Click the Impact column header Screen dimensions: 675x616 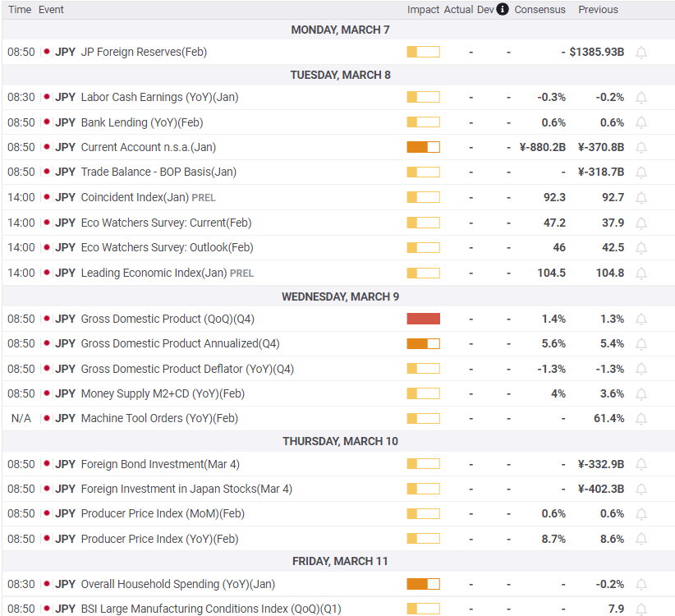(423, 10)
